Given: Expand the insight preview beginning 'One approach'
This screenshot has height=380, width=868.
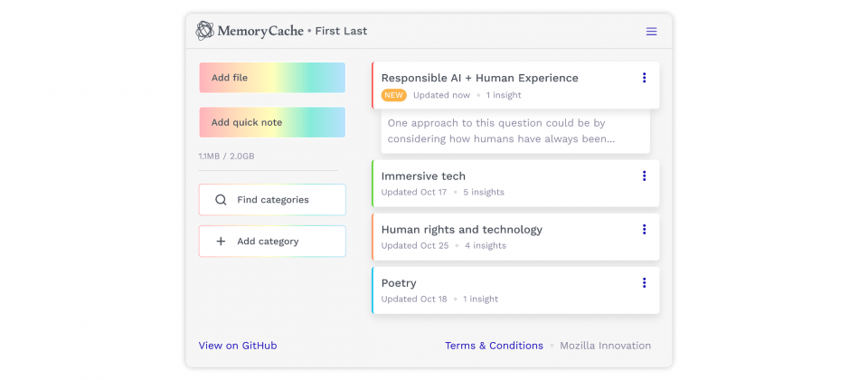Looking at the screenshot, I should pos(515,130).
